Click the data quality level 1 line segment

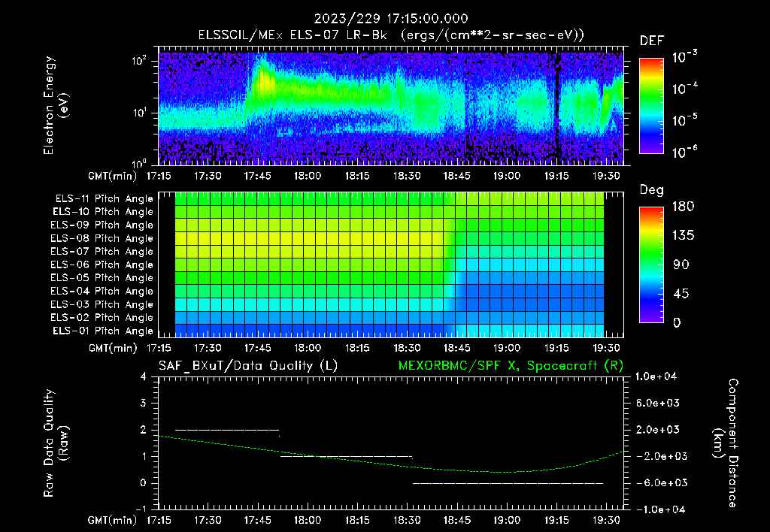346,456
